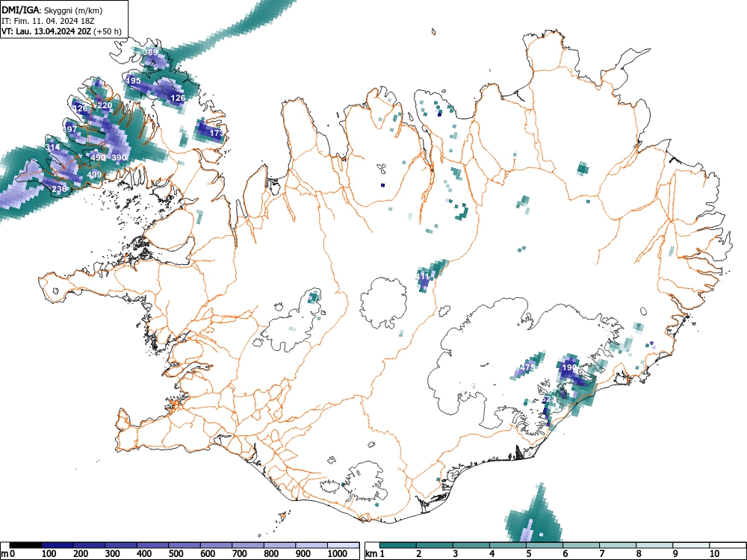Pick the purple swatch between 500 and 600
Viewport: 747px width, 560px height.
click(185, 545)
